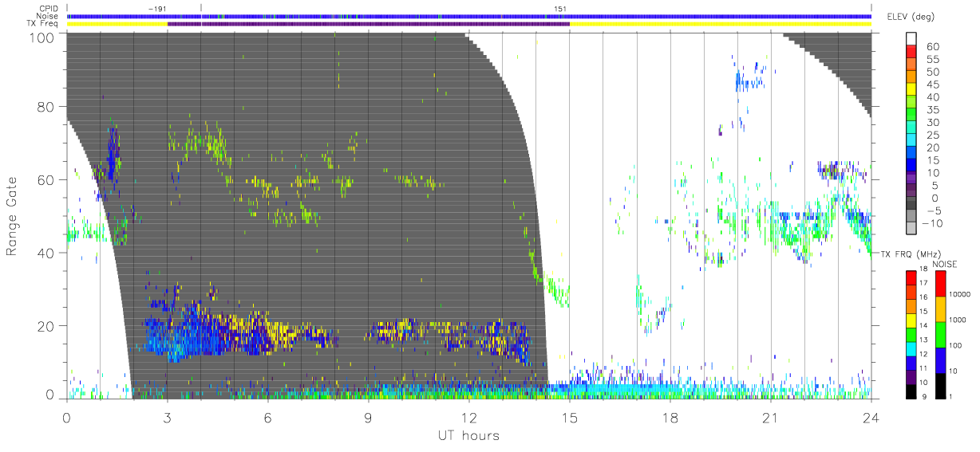
Task: Click the "3" tick on the UT hours axis
Action: (167, 418)
